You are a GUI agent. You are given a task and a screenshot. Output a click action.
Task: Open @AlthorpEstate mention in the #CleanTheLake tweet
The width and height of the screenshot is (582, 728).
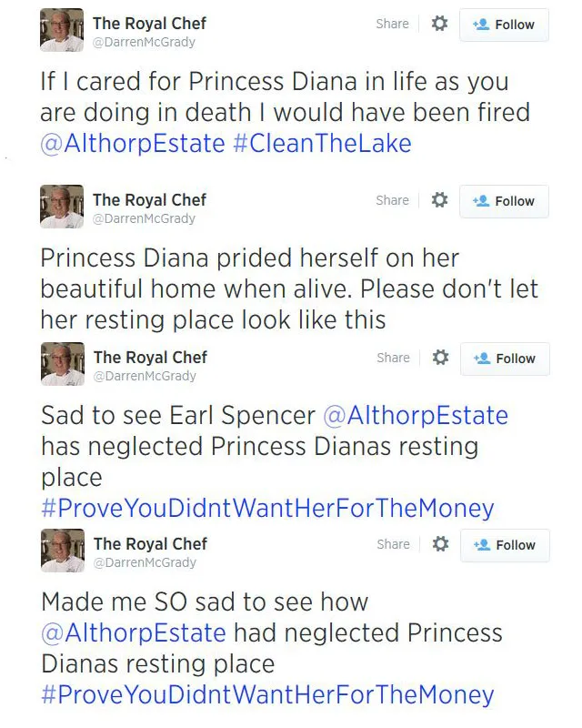point(132,143)
